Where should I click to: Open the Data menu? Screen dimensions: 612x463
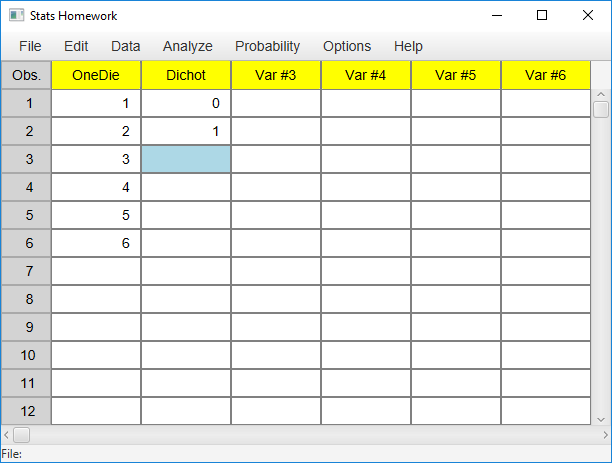coord(125,46)
